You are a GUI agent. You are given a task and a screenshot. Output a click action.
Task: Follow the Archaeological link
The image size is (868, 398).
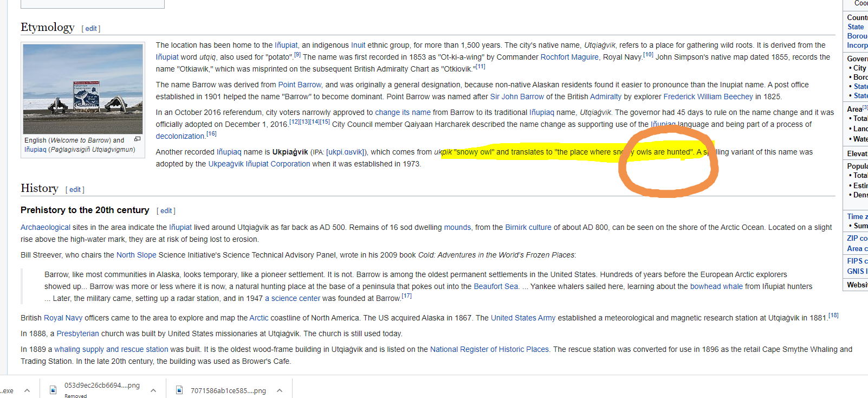tap(46, 227)
